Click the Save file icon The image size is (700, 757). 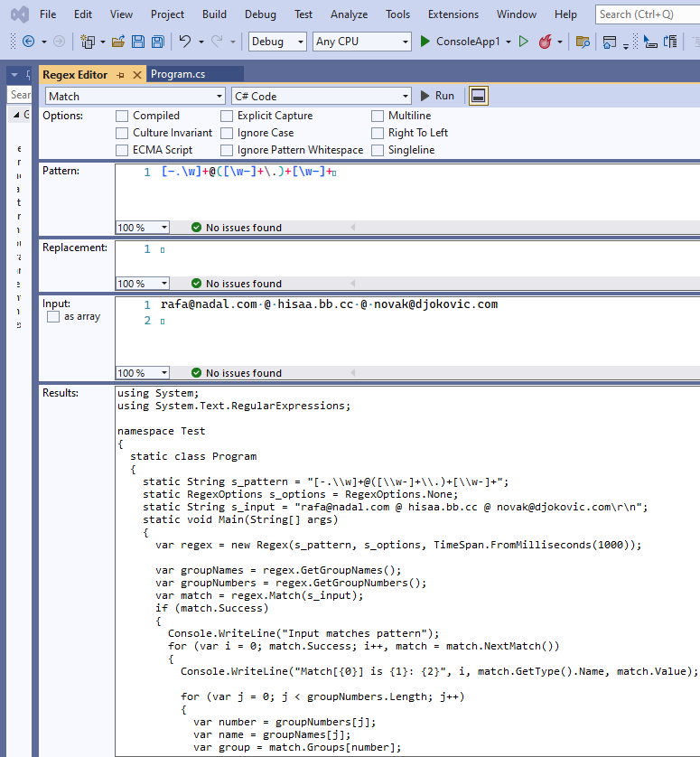click(x=138, y=42)
